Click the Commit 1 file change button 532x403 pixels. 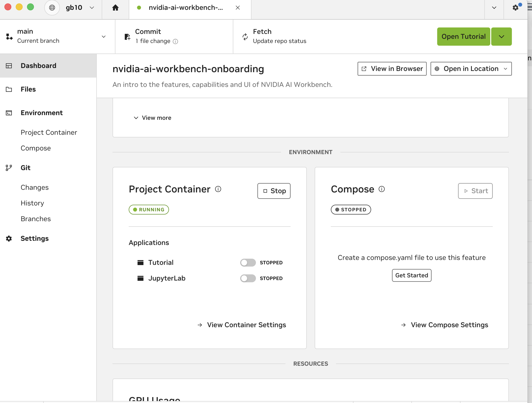coord(174,37)
